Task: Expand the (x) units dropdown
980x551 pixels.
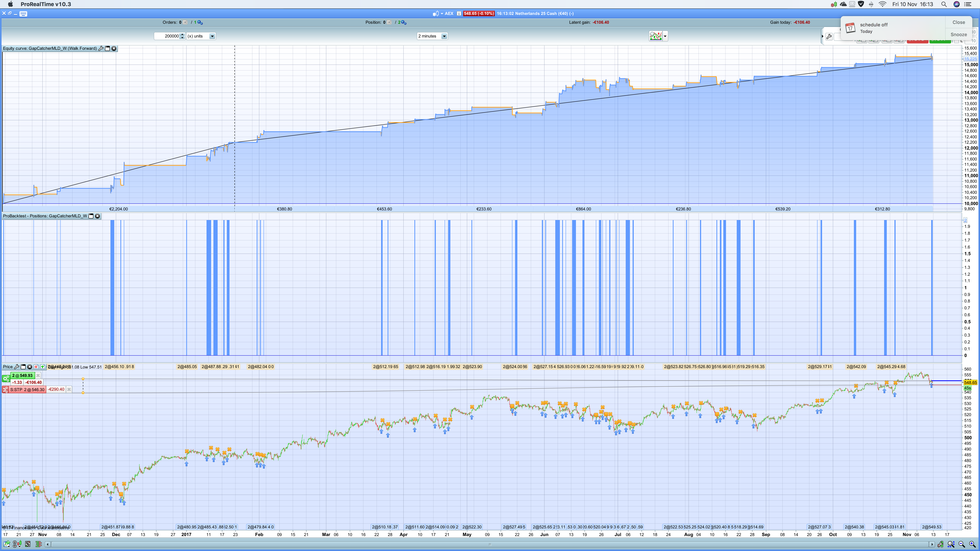Action: 212,36
